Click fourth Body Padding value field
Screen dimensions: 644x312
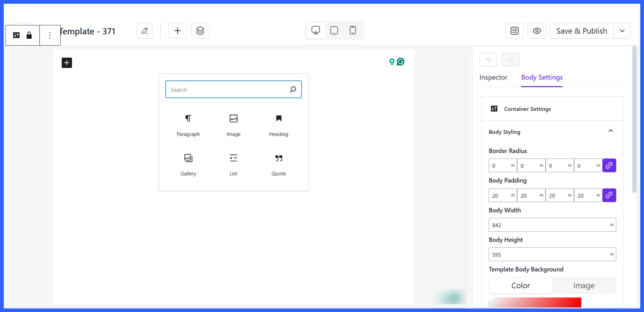pos(588,195)
